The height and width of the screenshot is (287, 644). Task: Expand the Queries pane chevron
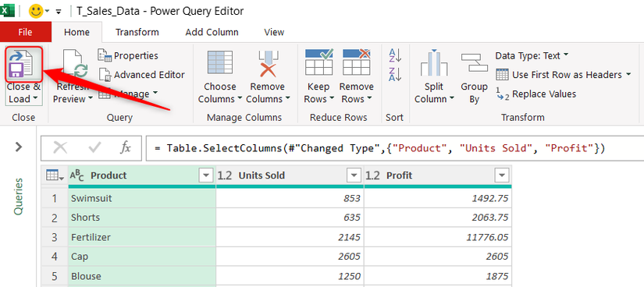pos(19,147)
